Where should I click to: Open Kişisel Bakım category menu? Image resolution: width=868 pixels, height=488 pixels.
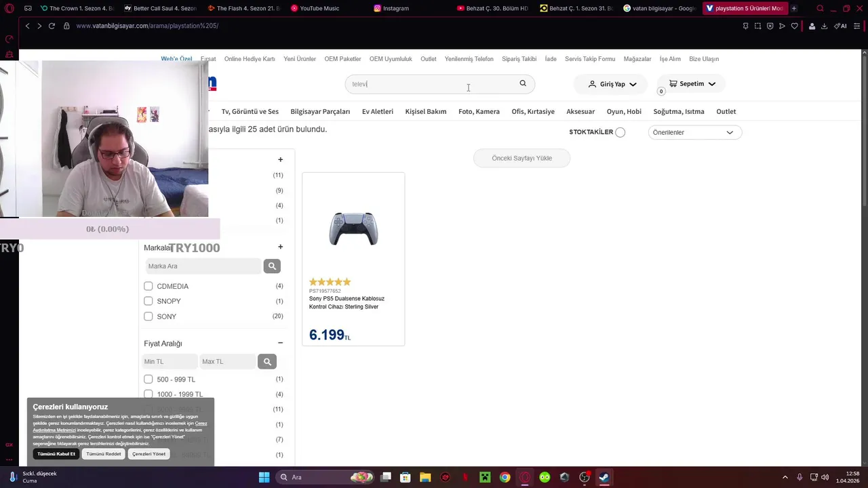click(x=426, y=112)
